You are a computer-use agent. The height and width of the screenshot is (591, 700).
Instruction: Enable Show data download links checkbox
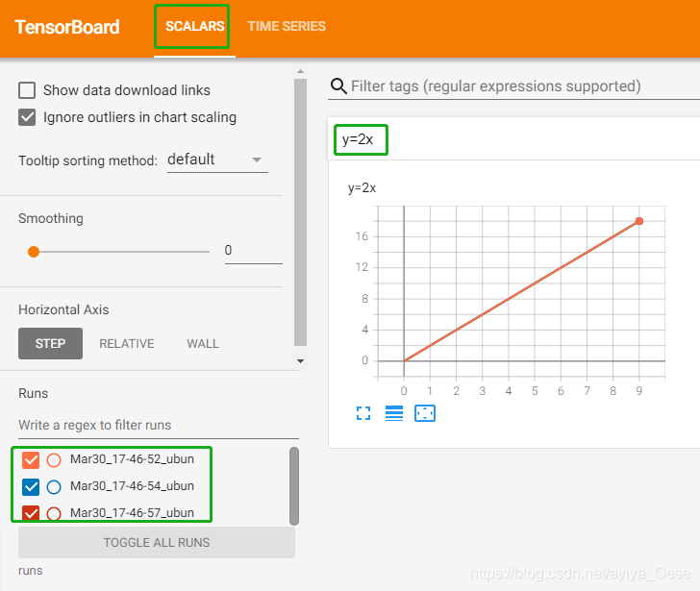[x=27, y=90]
